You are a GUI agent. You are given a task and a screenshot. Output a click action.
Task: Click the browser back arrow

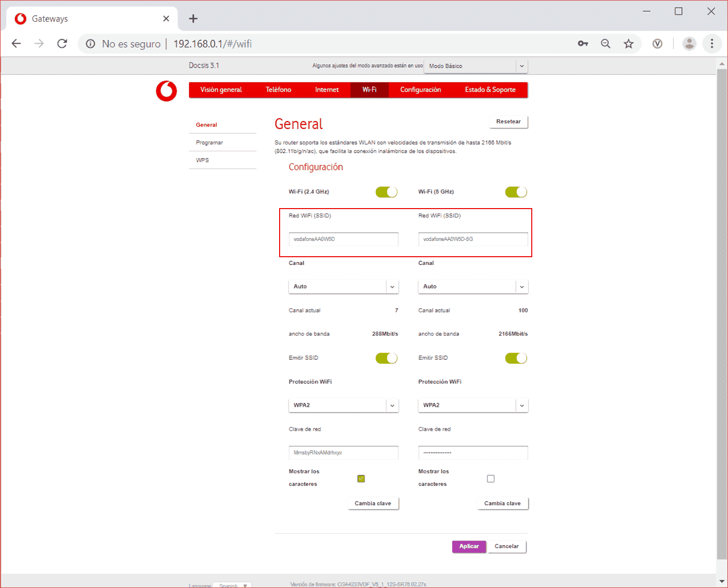click(16, 44)
